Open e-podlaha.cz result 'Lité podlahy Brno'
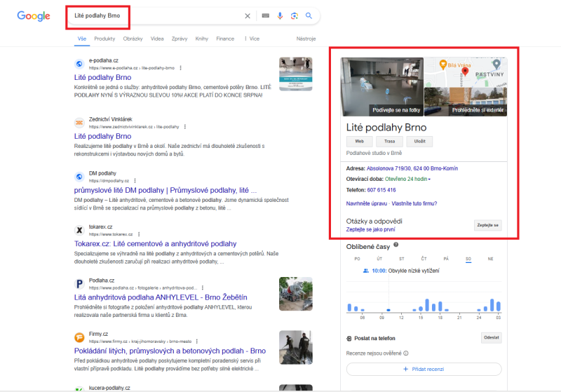 [x=102, y=77]
